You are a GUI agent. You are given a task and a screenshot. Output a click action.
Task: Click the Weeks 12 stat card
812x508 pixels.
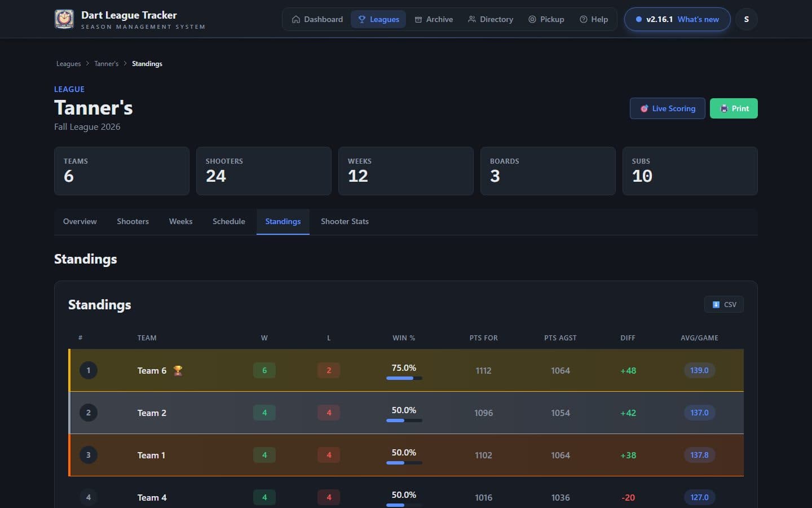tap(406, 171)
